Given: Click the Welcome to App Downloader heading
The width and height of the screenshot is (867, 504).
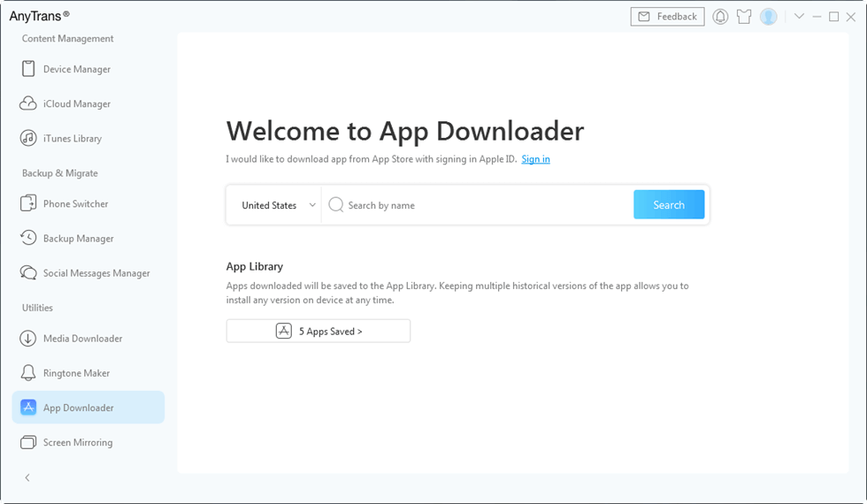Looking at the screenshot, I should (405, 131).
